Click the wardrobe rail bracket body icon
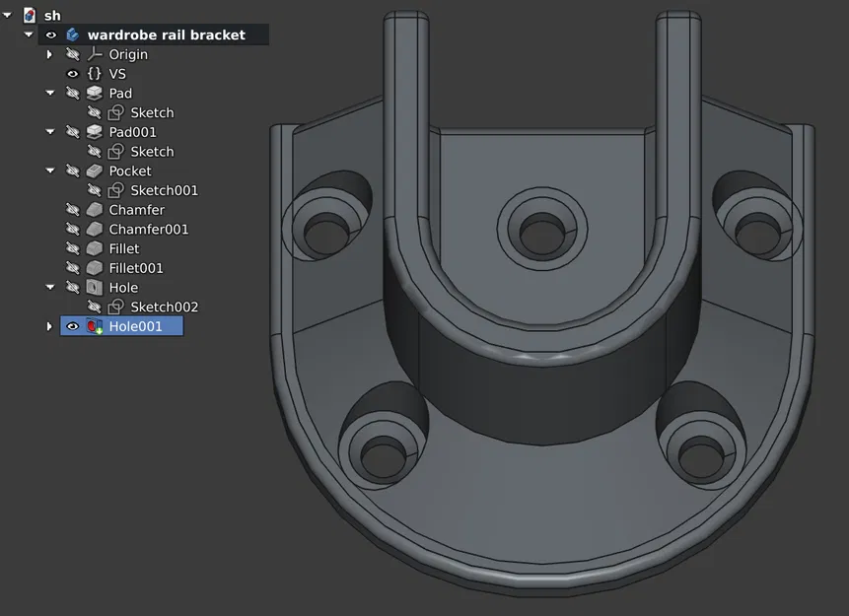This screenshot has width=849, height=616. (x=73, y=34)
